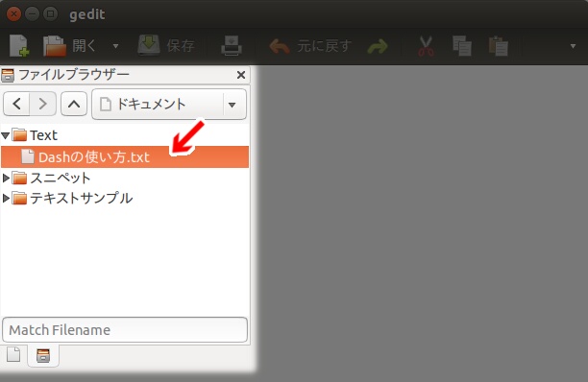Viewport: 588px width, 382px height.
Task: Click the 開く open label
Action: click(84, 46)
